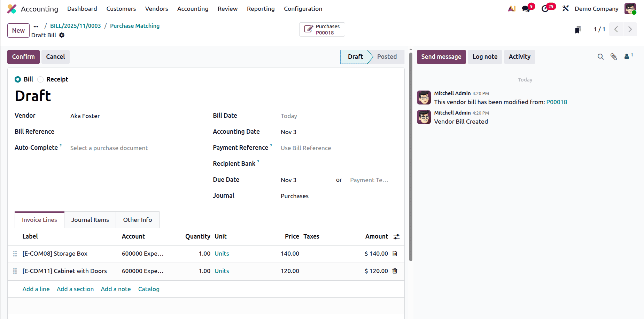Click the Payment Terms field beside Due Date
644x319 pixels.
[369, 180]
